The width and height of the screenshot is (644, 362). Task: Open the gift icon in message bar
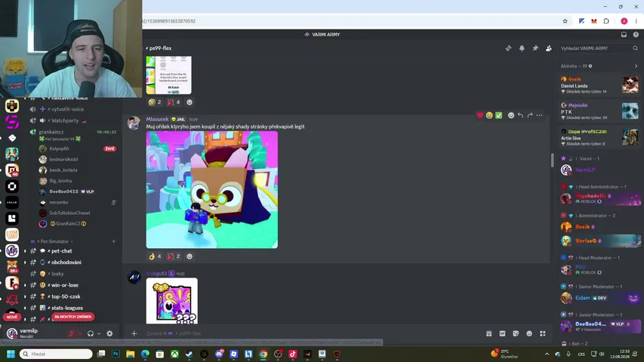pyautogui.click(x=488, y=333)
